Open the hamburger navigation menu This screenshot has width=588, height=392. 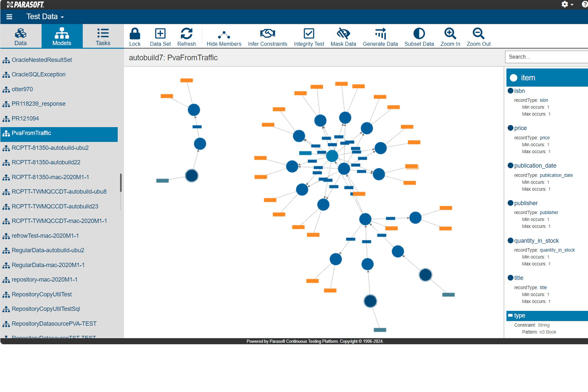click(x=9, y=16)
